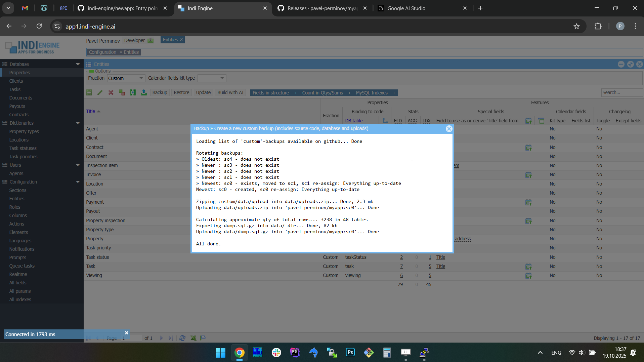Click the Excel export icon in footer

coord(194,338)
